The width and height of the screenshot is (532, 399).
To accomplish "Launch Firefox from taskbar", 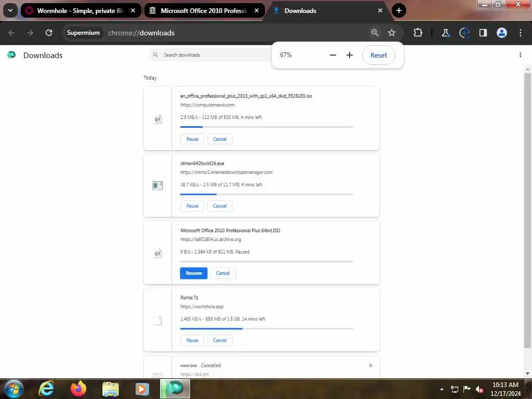I will point(78,389).
